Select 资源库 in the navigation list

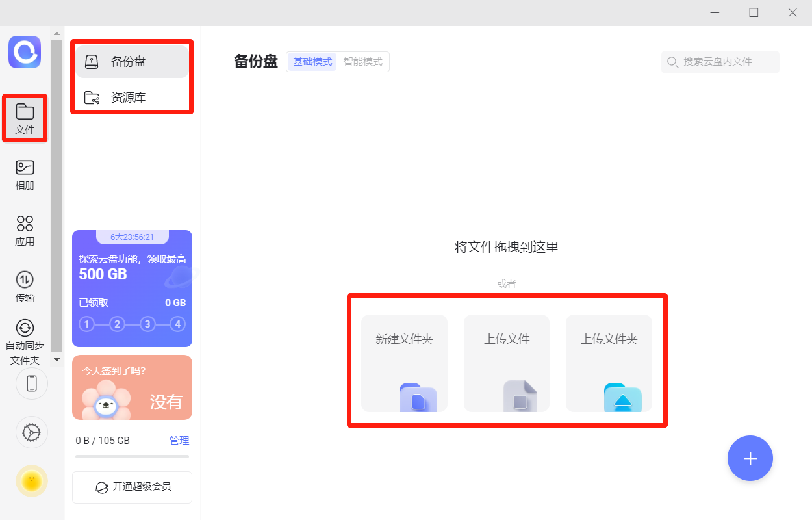[133, 97]
